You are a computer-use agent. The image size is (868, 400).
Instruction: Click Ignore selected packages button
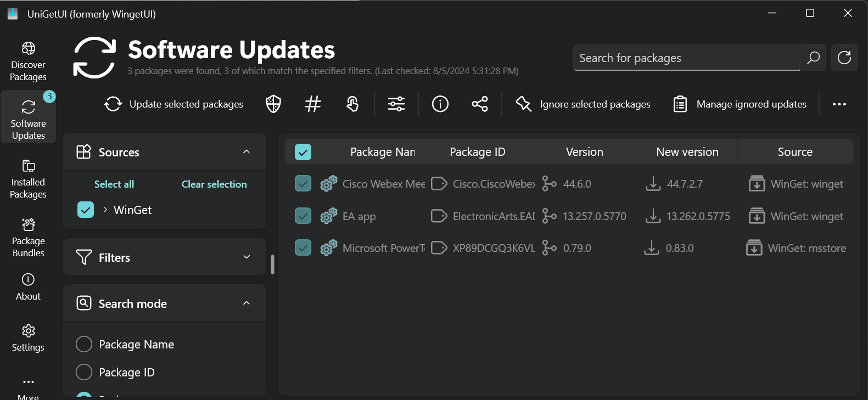click(x=583, y=104)
